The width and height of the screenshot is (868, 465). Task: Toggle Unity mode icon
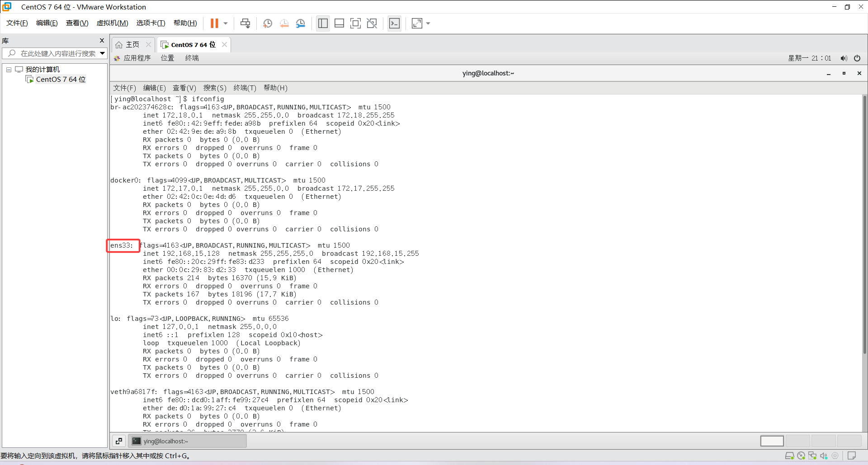click(x=372, y=23)
